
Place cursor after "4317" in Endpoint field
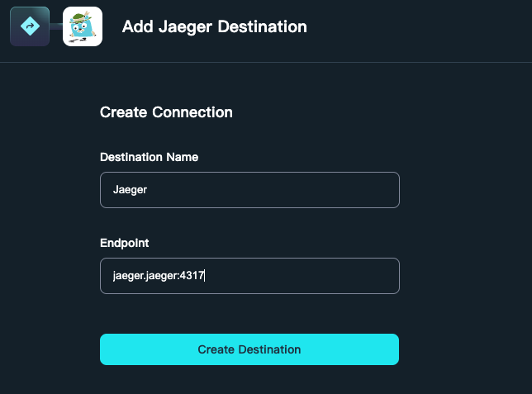[204, 276]
